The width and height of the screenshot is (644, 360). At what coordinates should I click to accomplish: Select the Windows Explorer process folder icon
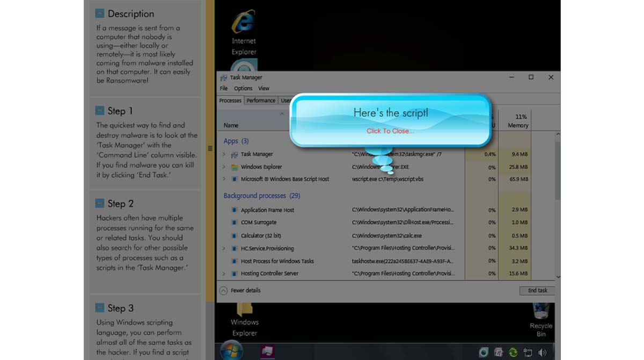(235, 167)
